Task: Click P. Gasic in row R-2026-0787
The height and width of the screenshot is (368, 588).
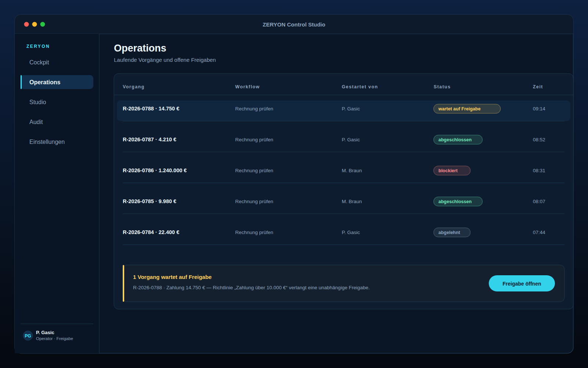Action: pyautogui.click(x=351, y=140)
